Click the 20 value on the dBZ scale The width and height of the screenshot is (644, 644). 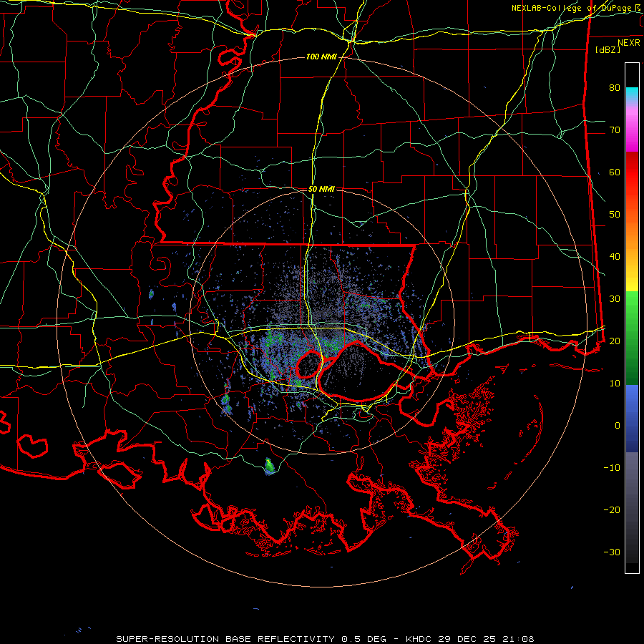(615, 341)
